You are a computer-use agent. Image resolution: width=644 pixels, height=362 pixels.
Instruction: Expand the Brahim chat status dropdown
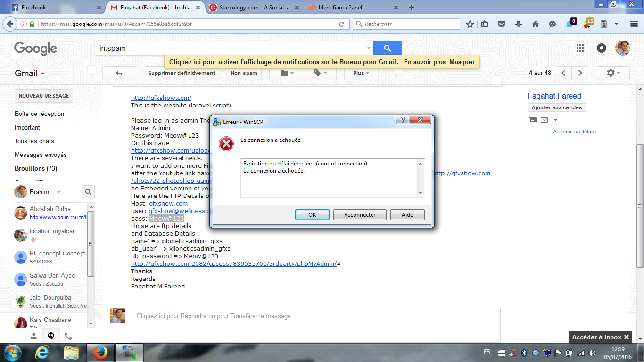tap(58, 192)
